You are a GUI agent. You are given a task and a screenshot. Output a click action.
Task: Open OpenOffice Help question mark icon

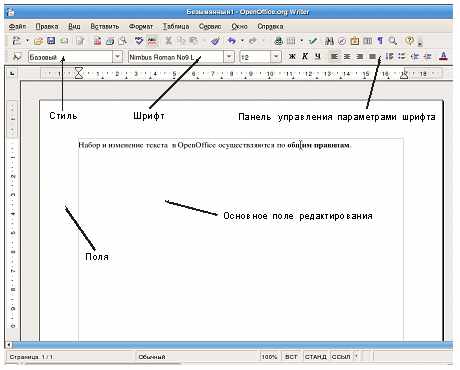coord(409,41)
